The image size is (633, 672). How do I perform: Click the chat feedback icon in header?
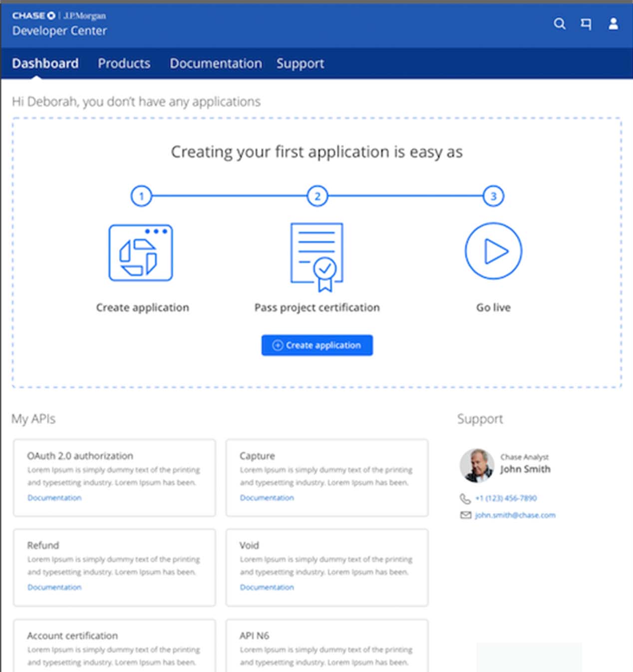[x=586, y=23]
